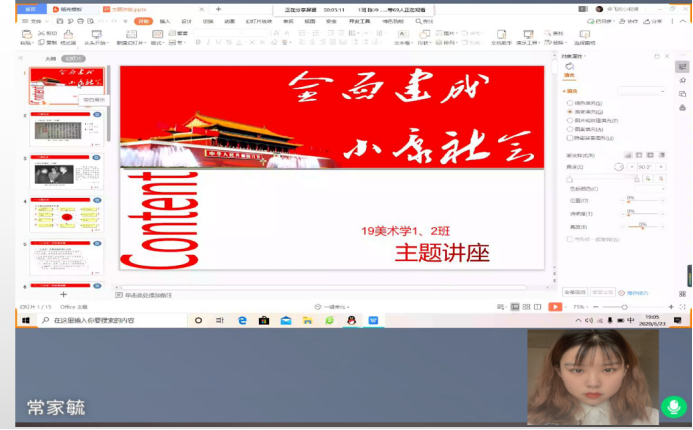
Task: Open the Animation ribbon tab
Action: point(229,21)
